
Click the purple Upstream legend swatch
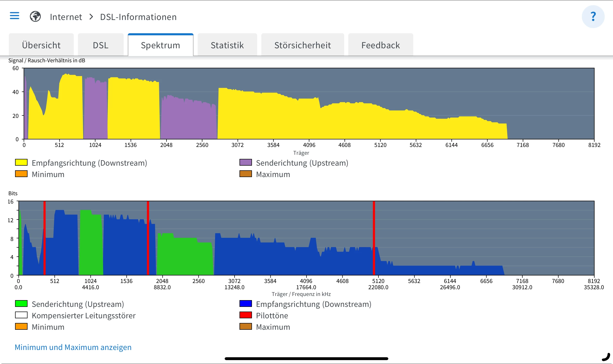[x=245, y=163]
